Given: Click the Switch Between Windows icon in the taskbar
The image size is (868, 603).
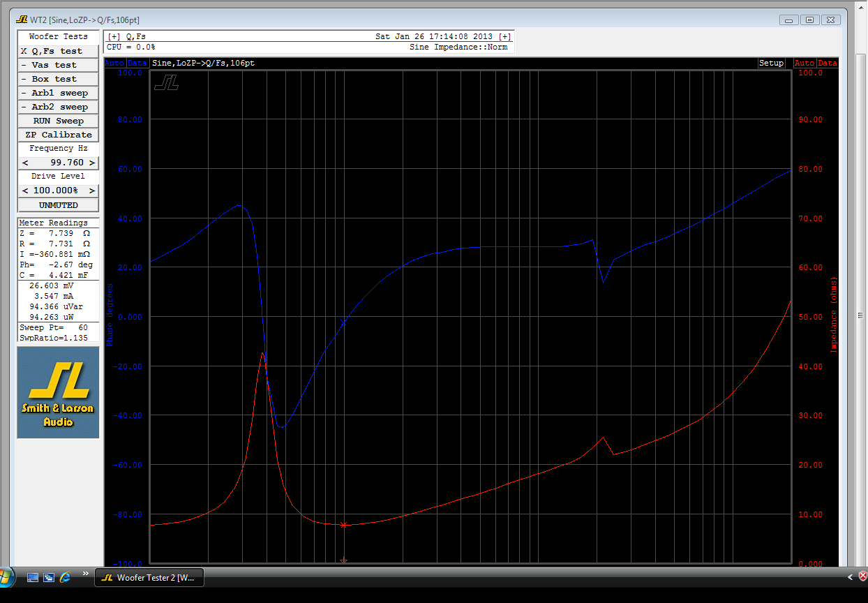Looking at the screenshot, I should 49,577.
